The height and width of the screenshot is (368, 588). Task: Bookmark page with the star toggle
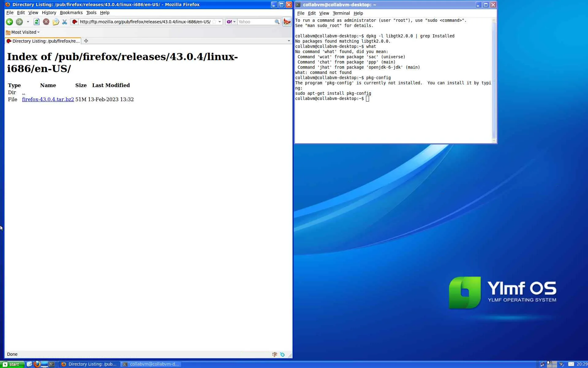pyautogui.click(x=214, y=22)
